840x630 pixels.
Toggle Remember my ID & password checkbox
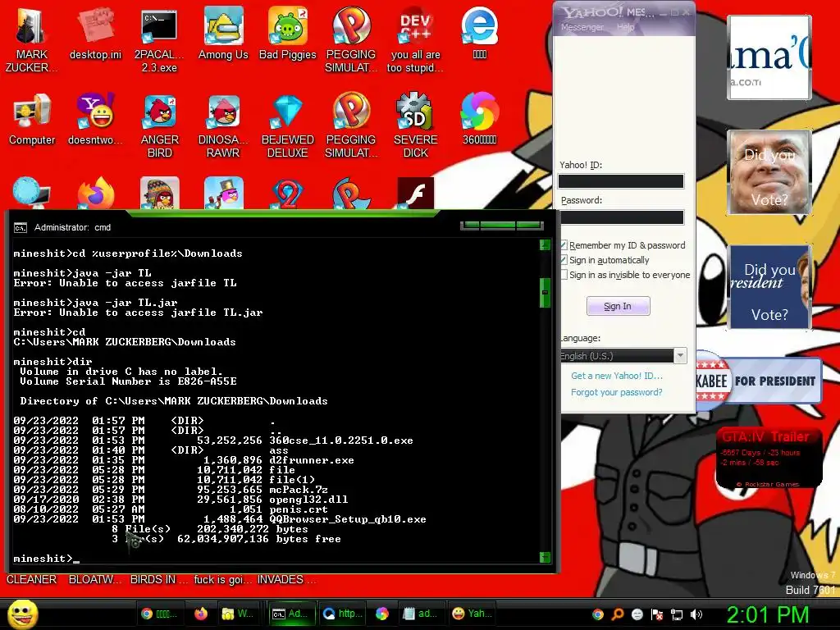(x=564, y=245)
